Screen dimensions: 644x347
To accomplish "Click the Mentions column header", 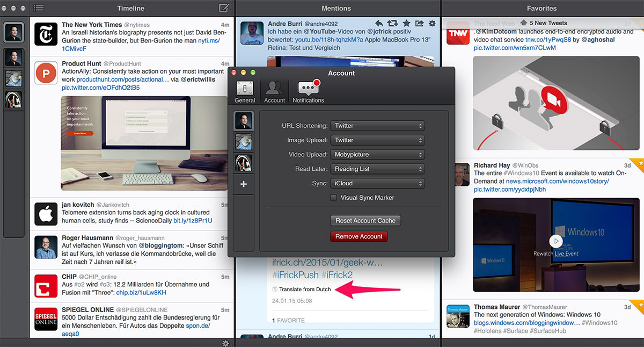I will click(x=336, y=8).
